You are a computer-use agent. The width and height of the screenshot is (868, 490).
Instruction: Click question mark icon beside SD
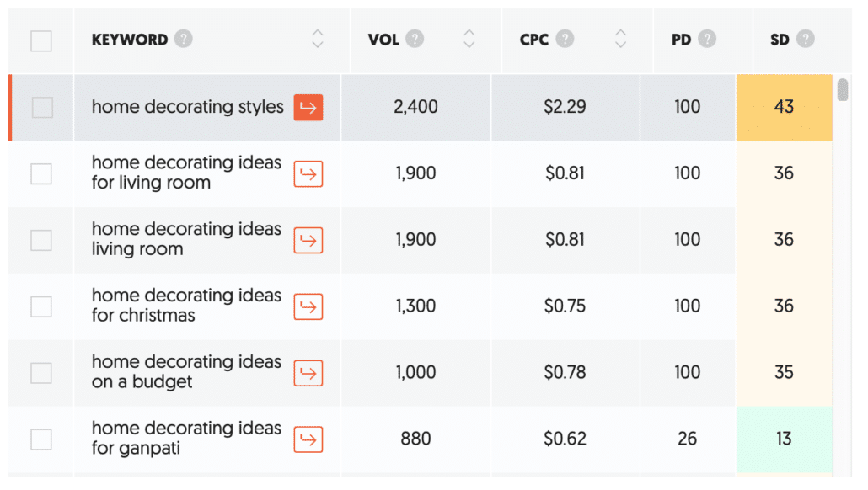(806, 39)
